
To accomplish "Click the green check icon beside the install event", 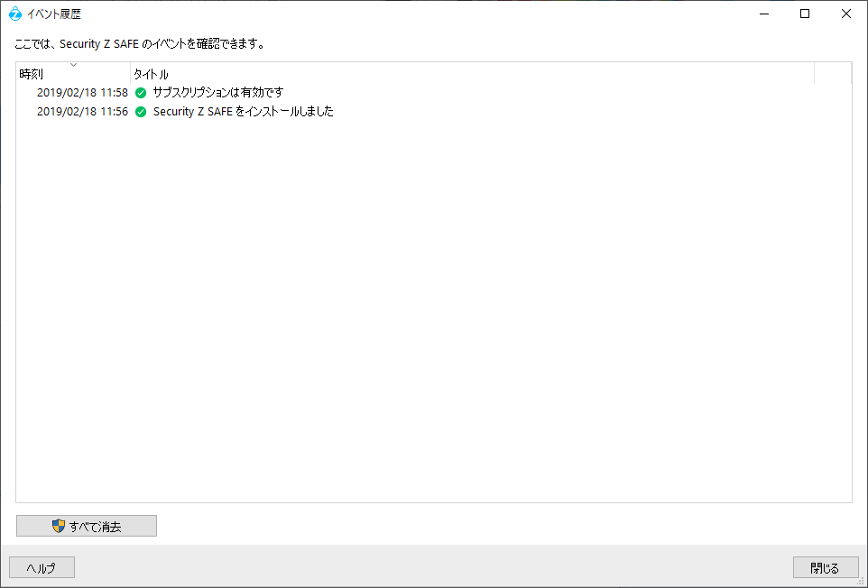I will pos(141,112).
